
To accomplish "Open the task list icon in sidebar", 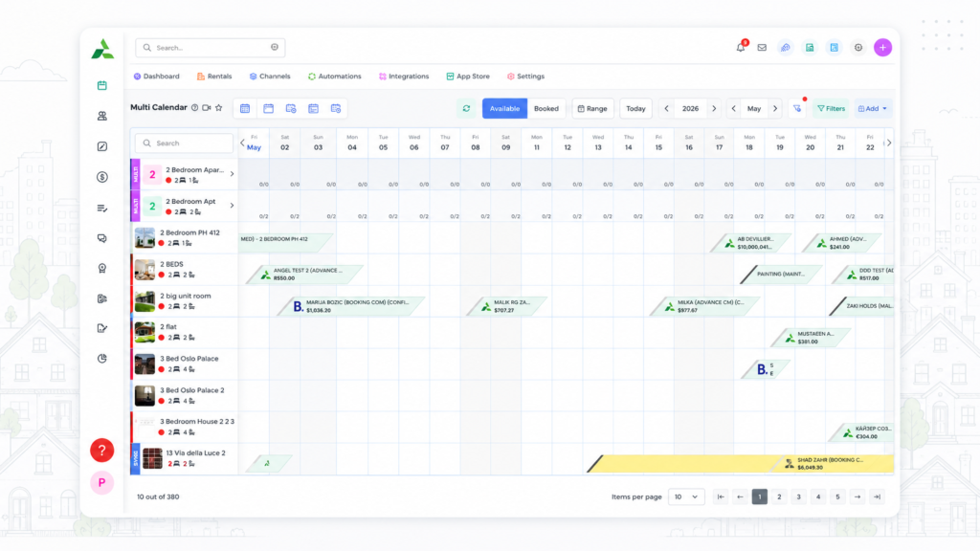I will [101, 208].
